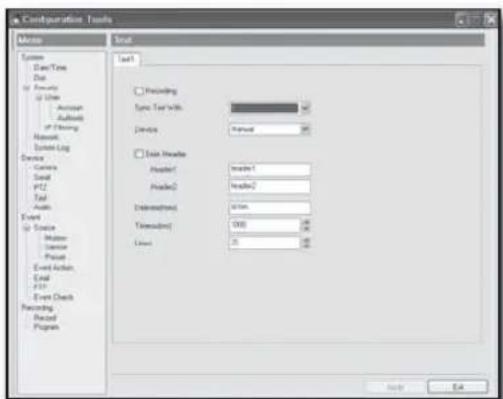The height and width of the screenshot is (399, 503).
Task: Switch to the Text1 tab
Action: 126,59
